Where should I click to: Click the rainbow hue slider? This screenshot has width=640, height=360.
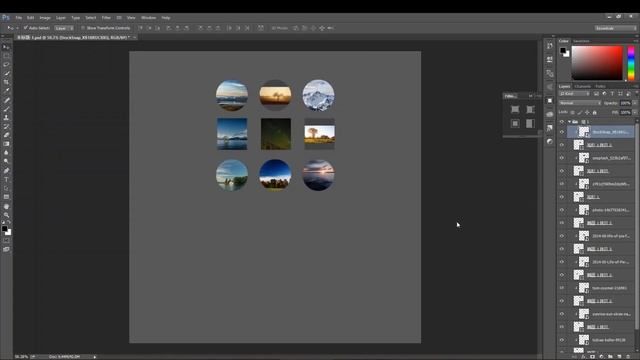tap(631, 62)
